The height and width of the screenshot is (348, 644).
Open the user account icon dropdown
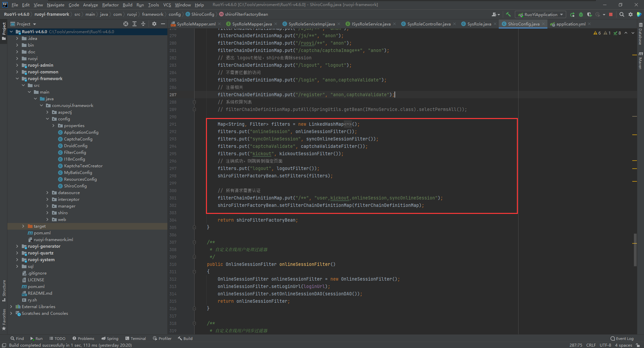coord(495,14)
